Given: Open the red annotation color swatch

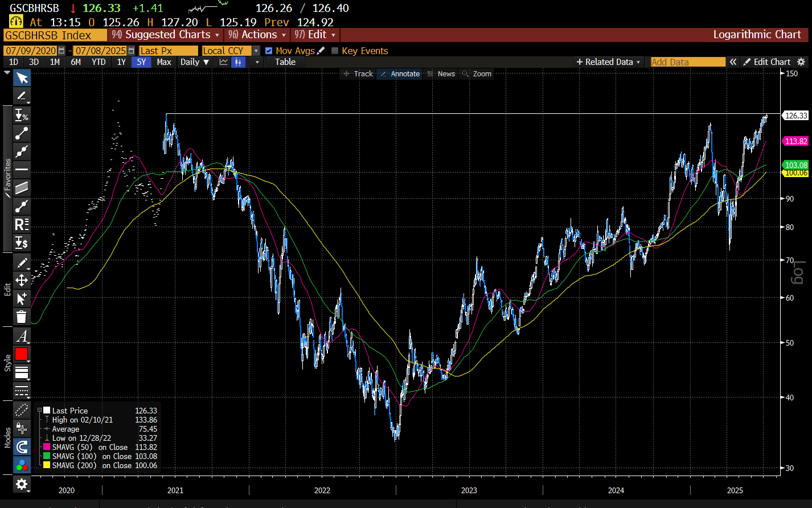Looking at the screenshot, I should 22,354.
